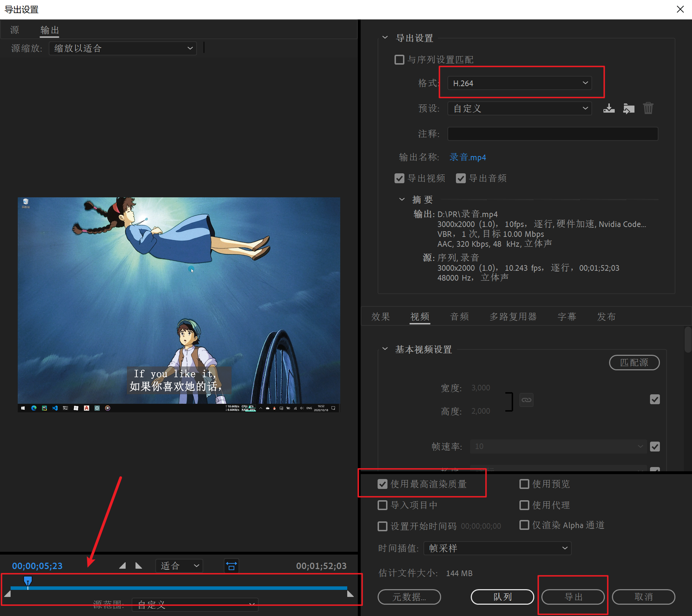Screen dimensions: 692x616
Task: Click the current timecode 00;00;05;23
Action: pyautogui.click(x=37, y=566)
